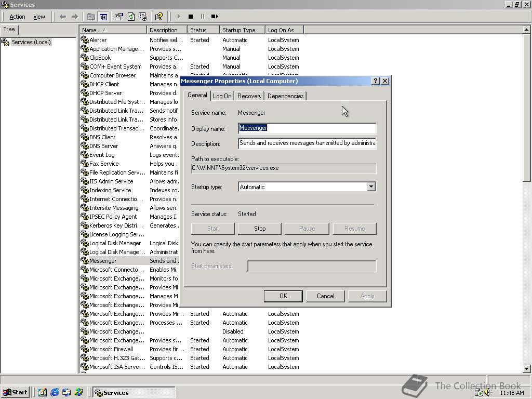Expand the Startup type dropdown arrow
Image resolution: width=532 pixels, height=399 pixels.
[x=371, y=187]
